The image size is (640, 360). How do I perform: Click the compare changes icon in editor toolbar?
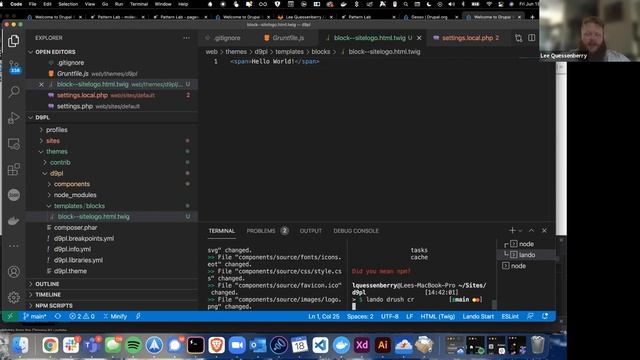pyautogui.click(x=518, y=38)
